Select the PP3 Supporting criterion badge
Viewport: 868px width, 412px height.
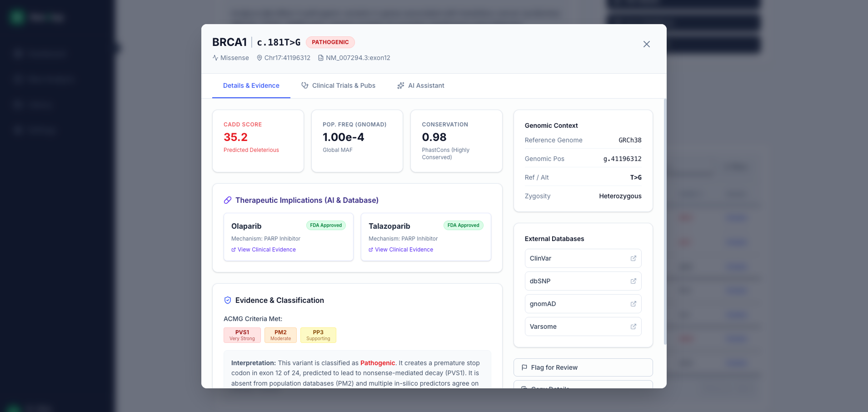pos(318,335)
